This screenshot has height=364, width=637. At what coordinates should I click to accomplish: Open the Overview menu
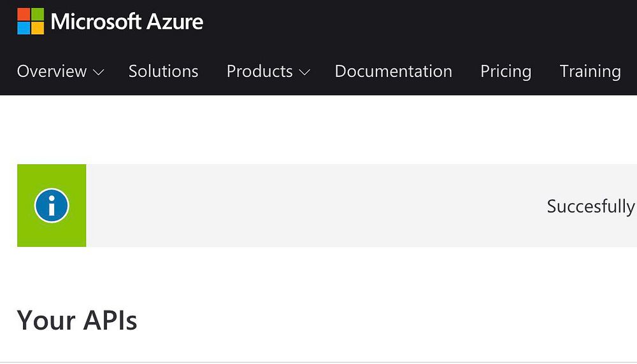click(x=52, y=71)
